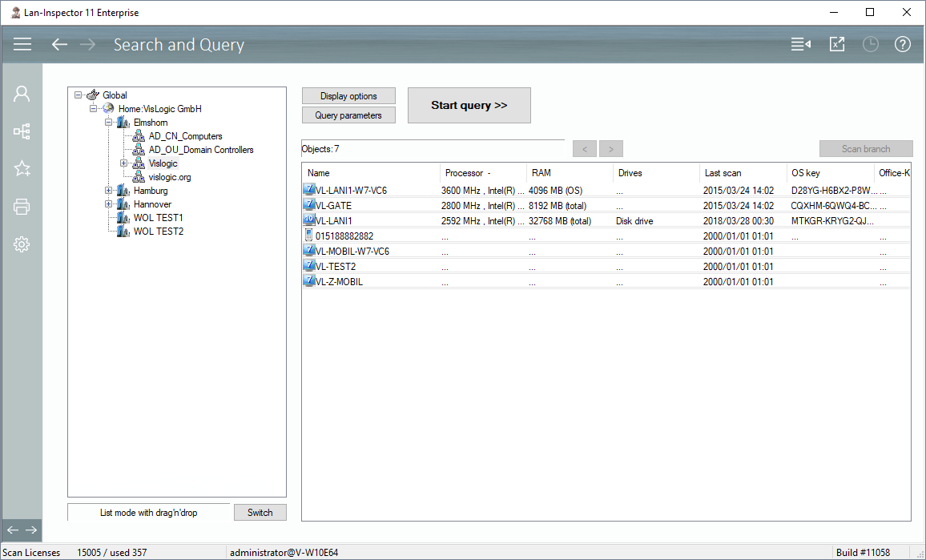Select WOL TEST1 in tree
This screenshot has height=560, width=926.
point(158,218)
